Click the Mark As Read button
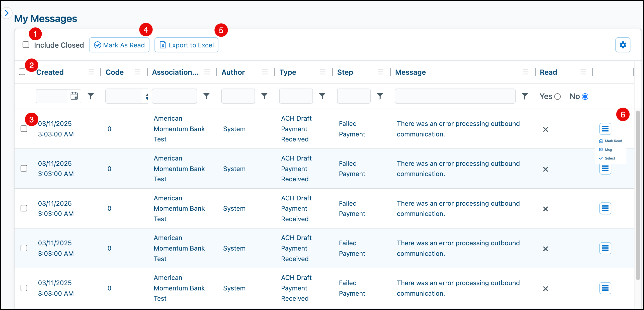This screenshot has height=310, width=644. 119,45
